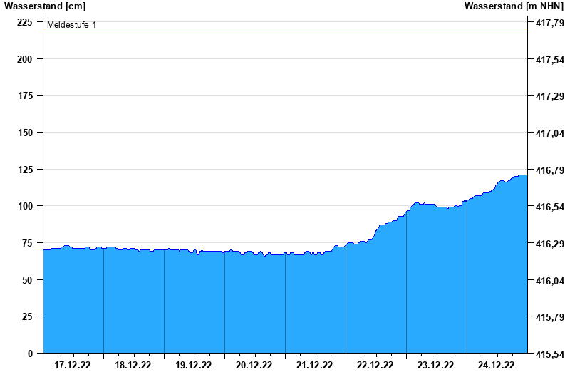Screen dimensions: 570x392
Task: Click the Wasserstand [m NHN] axis title
Action: (514, 6)
